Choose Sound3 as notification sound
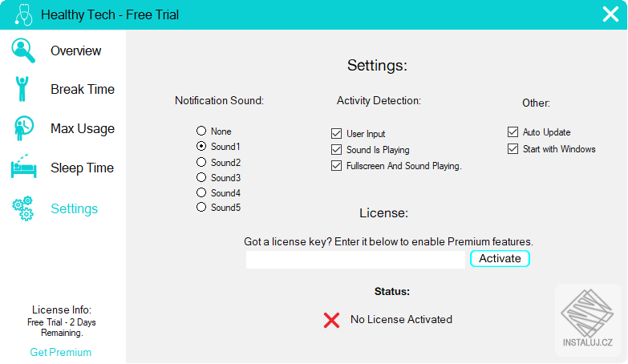The width and height of the screenshot is (628, 364). [x=201, y=177]
